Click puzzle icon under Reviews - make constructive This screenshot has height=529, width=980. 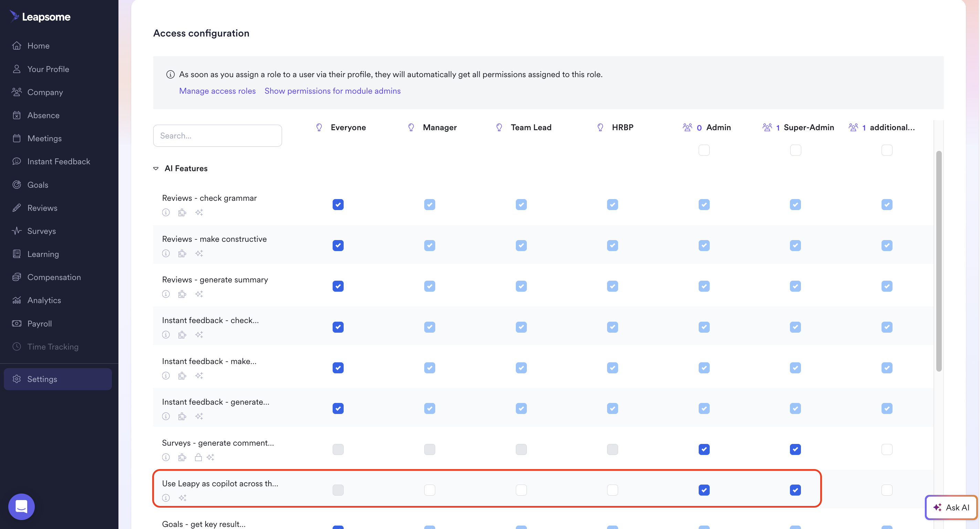(x=182, y=253)
